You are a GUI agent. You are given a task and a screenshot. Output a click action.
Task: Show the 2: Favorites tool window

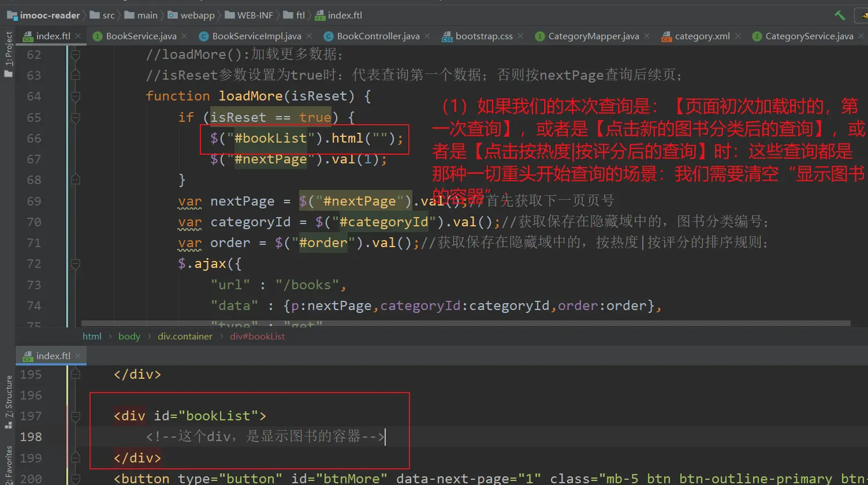tap(8, 465)
